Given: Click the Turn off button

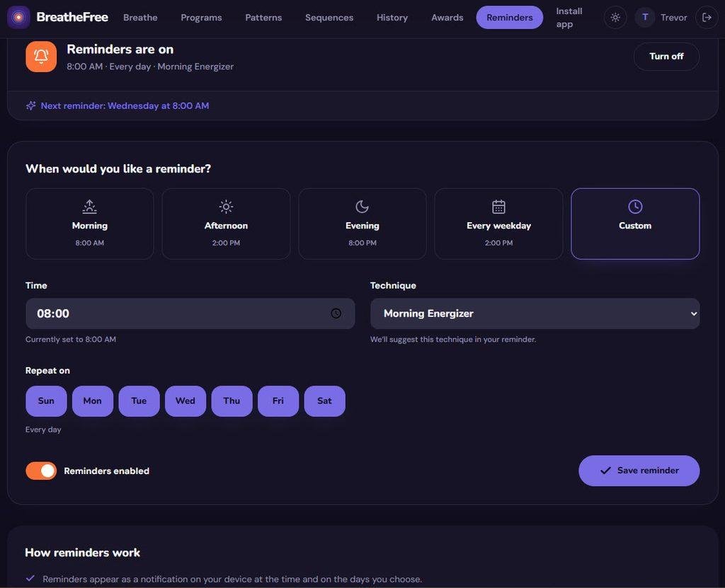Looking at the screenshot, I should (666, 57).
